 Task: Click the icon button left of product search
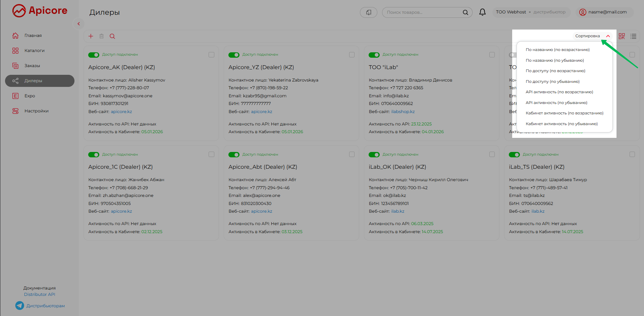(368, 12)
